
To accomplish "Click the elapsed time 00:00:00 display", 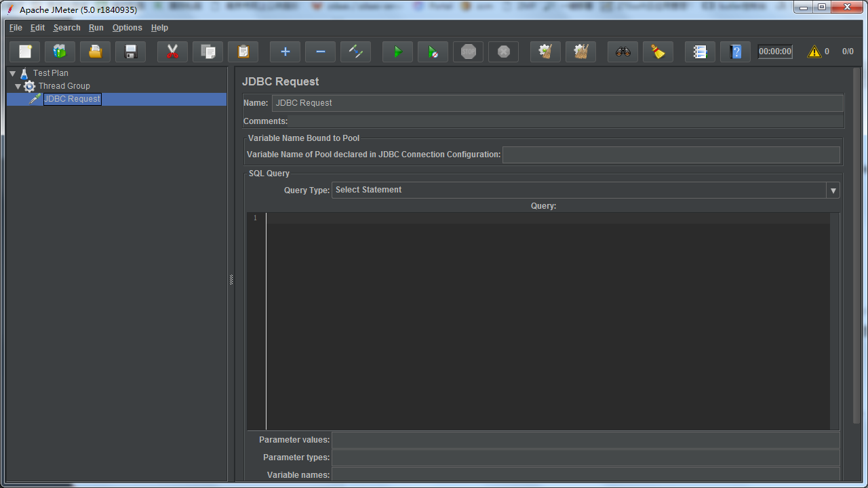I will coord(775,52).
